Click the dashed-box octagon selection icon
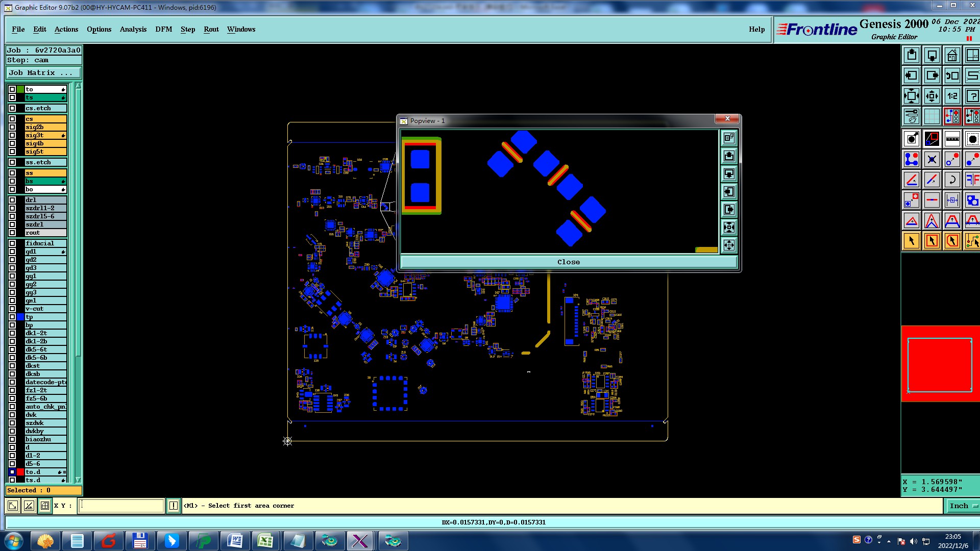This screenshot has height=551, width=980. coord(972,139)
